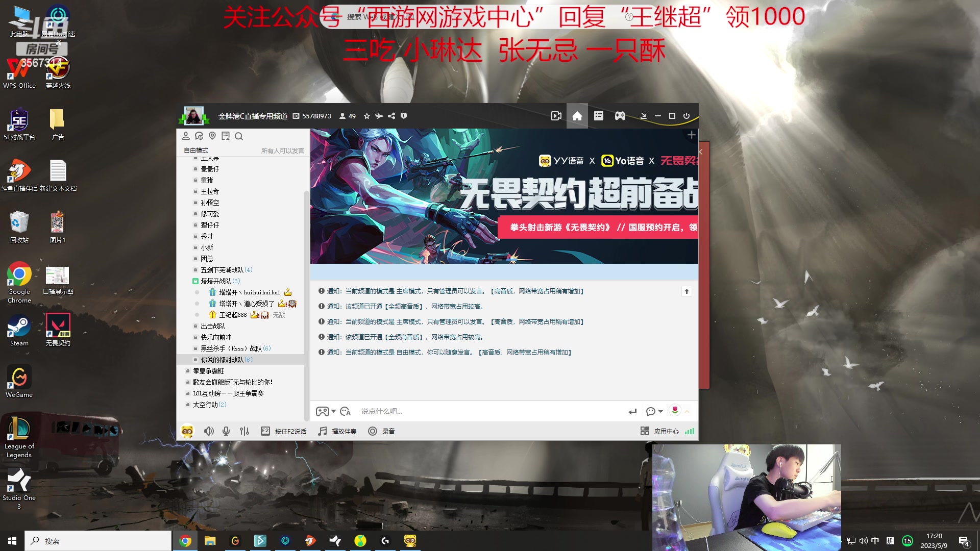Viewport: 980px width, 551px height.
Task: Open the channel owner avatar
Action: pyautogui.click(x=194, y=116)
